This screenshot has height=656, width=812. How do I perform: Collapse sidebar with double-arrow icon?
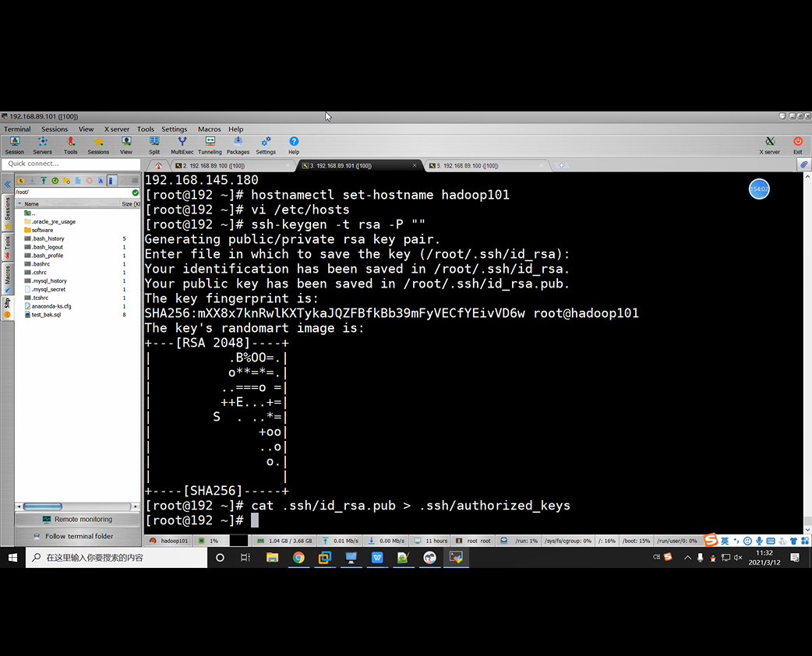8,184
